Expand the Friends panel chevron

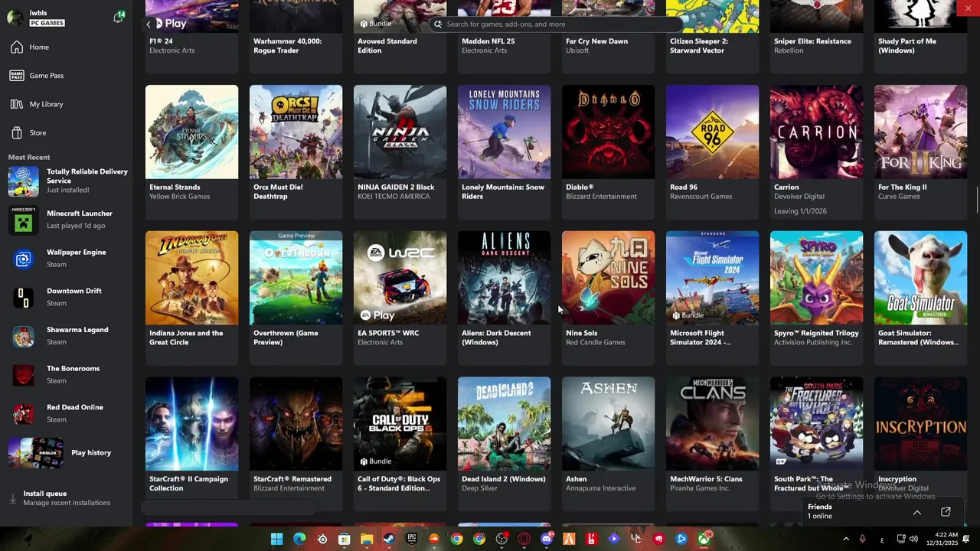pos(916,512)
